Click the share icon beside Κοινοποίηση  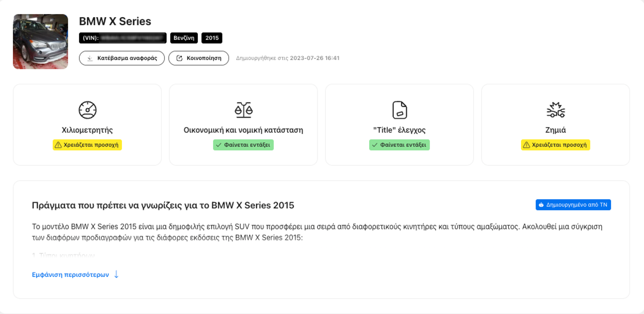pos(179,58)
